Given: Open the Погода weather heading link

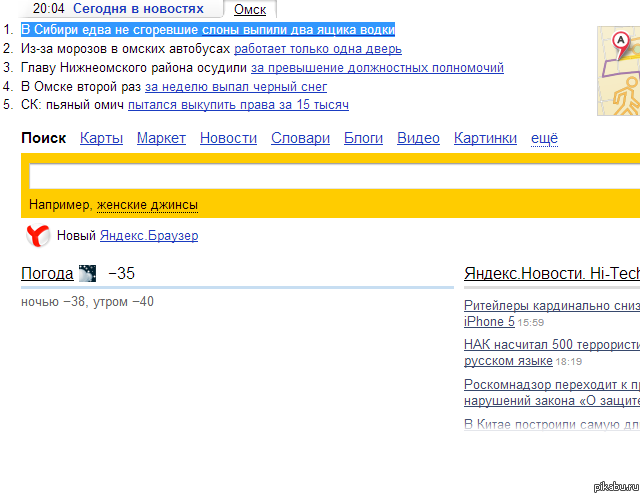Looking at the screenshot, I should click(x=47, y=274).
